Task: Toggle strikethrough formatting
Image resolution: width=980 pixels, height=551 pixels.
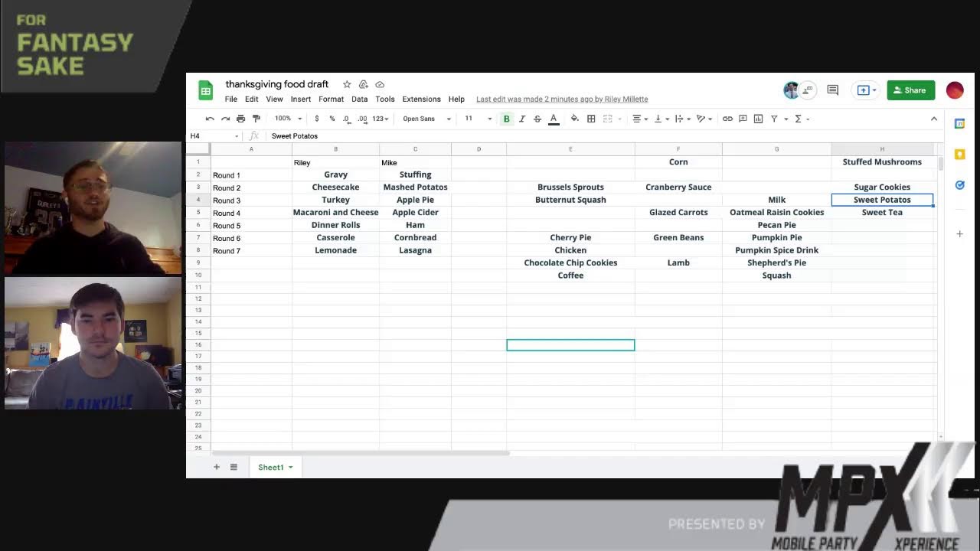Action: 537,119
